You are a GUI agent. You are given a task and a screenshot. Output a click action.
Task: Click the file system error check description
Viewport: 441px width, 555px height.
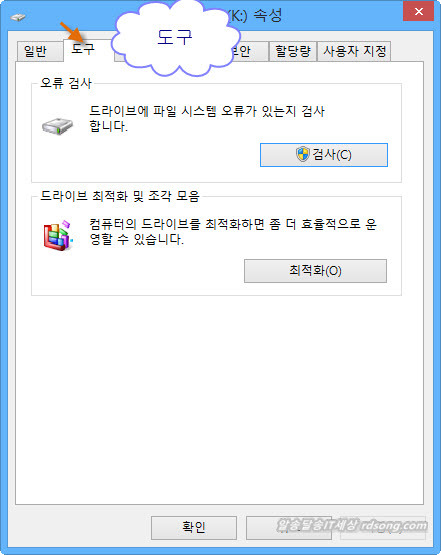coord(207,119)
